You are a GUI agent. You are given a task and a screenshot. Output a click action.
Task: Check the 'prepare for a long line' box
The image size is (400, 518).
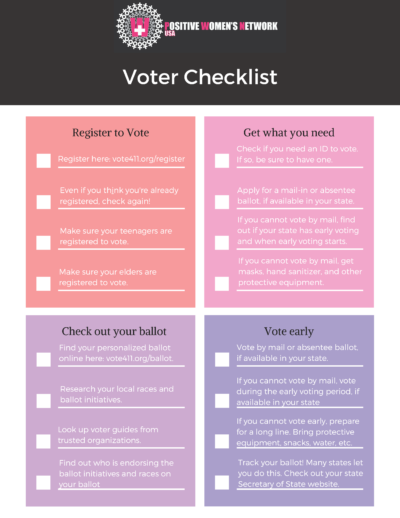(222, 441)
